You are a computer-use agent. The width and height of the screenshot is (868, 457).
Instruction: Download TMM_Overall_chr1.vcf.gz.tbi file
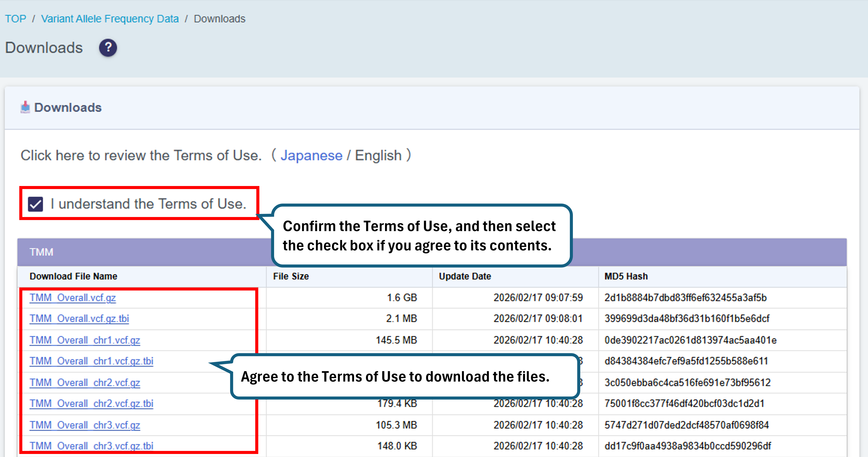click(91, 361)
